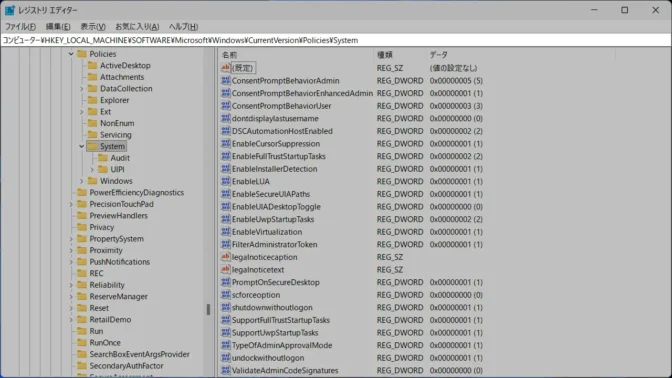Open the 表示(V) menu

click(93, 27)
